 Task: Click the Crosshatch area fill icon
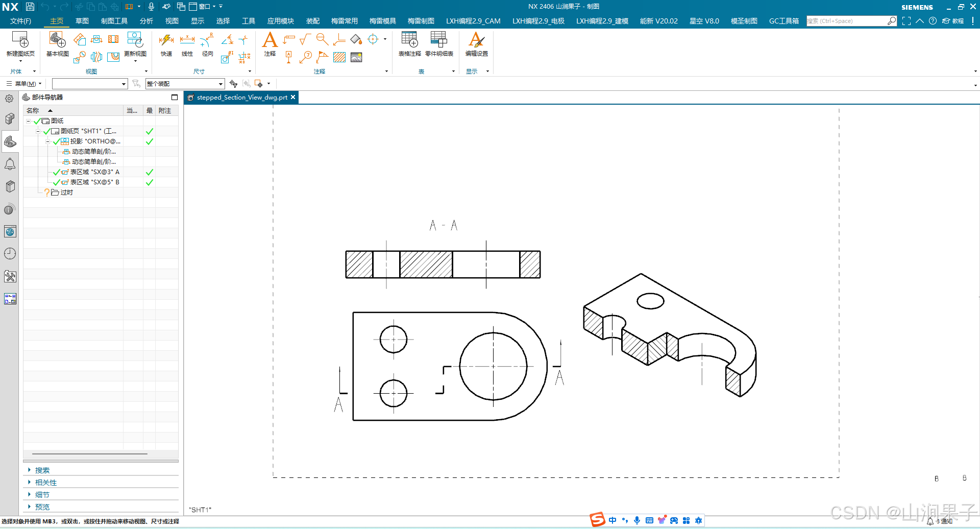pyautogui.click(x=339, y=57)
